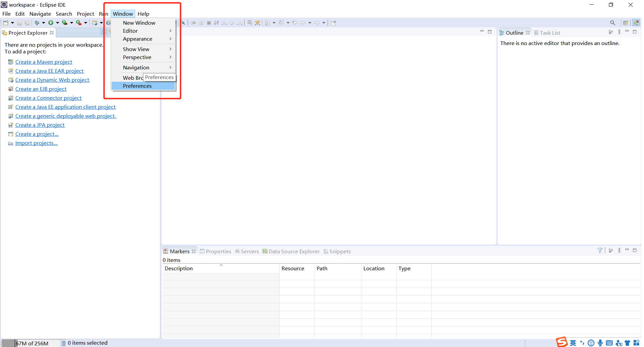Switch to the Task List tab
Screen dimensions: 644x347
(x=547, y=33)
